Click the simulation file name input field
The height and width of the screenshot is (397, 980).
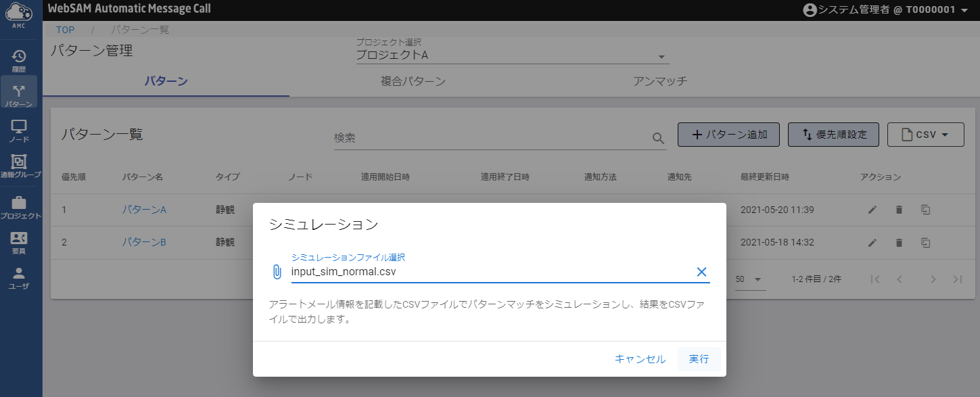487,272
